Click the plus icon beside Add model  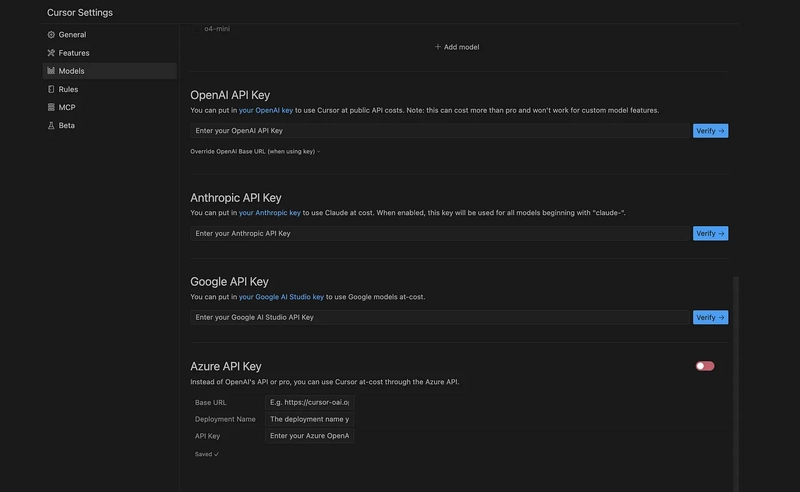pos(438,47)
